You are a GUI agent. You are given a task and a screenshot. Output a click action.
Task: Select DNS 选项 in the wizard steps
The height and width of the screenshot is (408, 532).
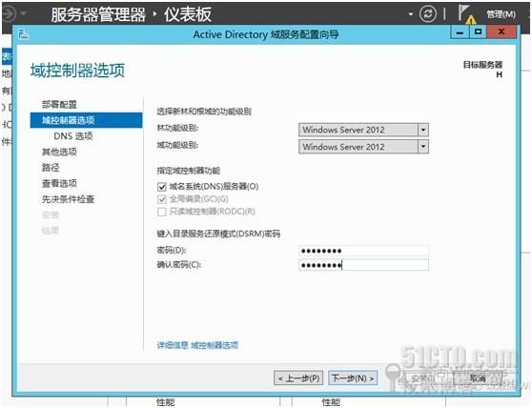pos(73,136)
